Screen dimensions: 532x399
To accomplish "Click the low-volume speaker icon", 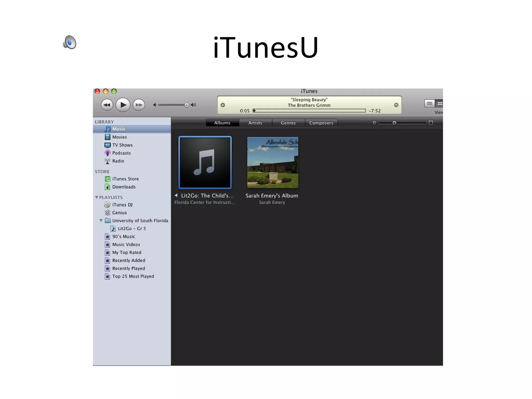I will click(x=155, y=105).
